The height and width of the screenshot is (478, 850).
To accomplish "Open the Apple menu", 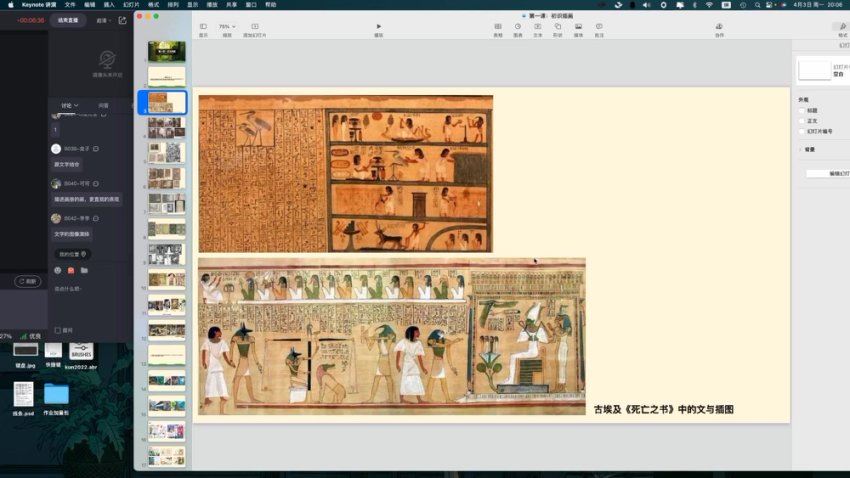I will click(10, 4).
